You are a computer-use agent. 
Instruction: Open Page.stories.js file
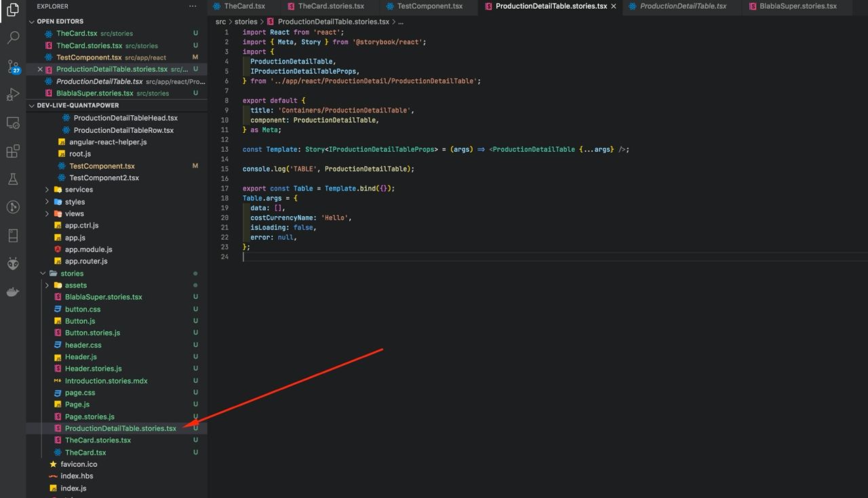coord(90,417)
